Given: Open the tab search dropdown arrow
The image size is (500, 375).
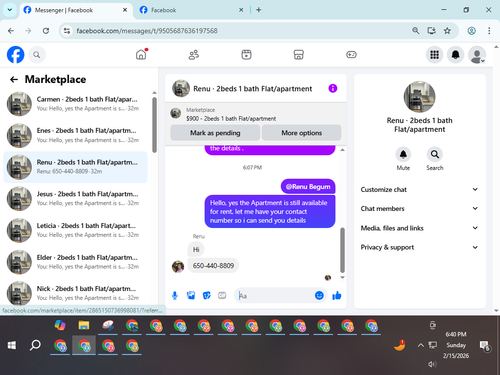Looking at the screenshot, I should (x=10, y=10).
